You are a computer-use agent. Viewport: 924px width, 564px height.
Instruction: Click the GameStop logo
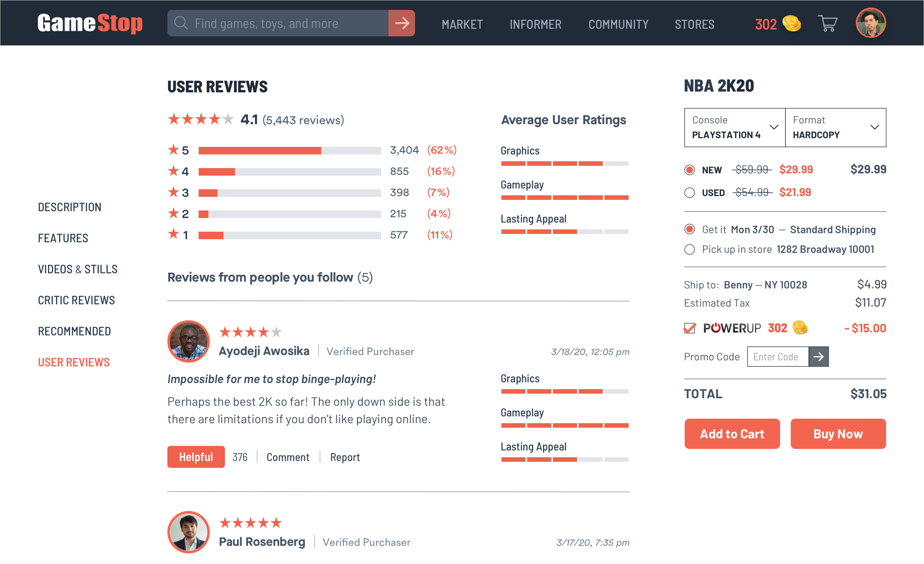[x=90, y=23]
